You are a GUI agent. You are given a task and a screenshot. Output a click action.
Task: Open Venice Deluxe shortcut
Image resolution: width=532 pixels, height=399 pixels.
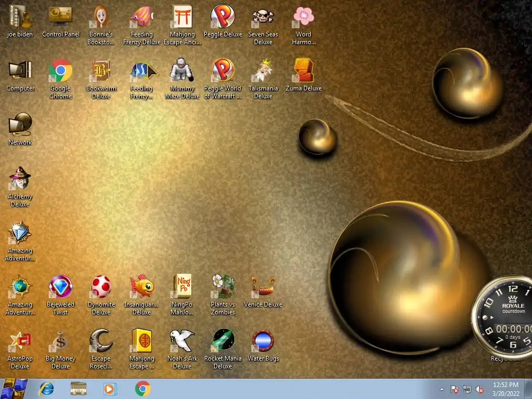click(263, 292)
